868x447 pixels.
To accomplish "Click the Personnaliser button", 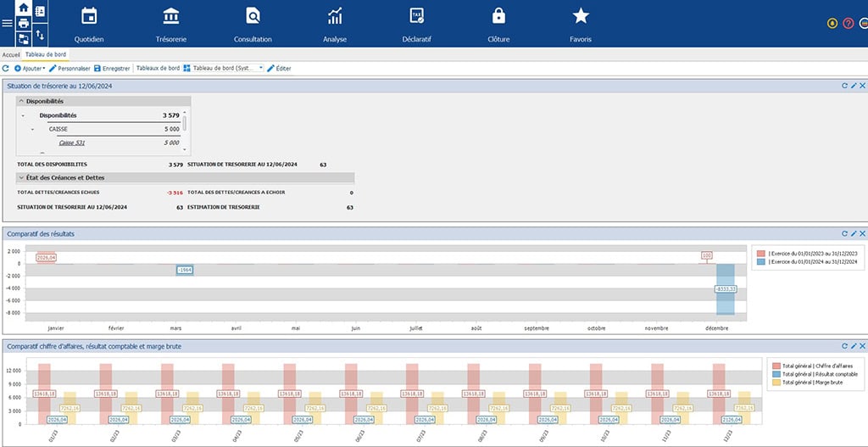I will coord(70,68).
